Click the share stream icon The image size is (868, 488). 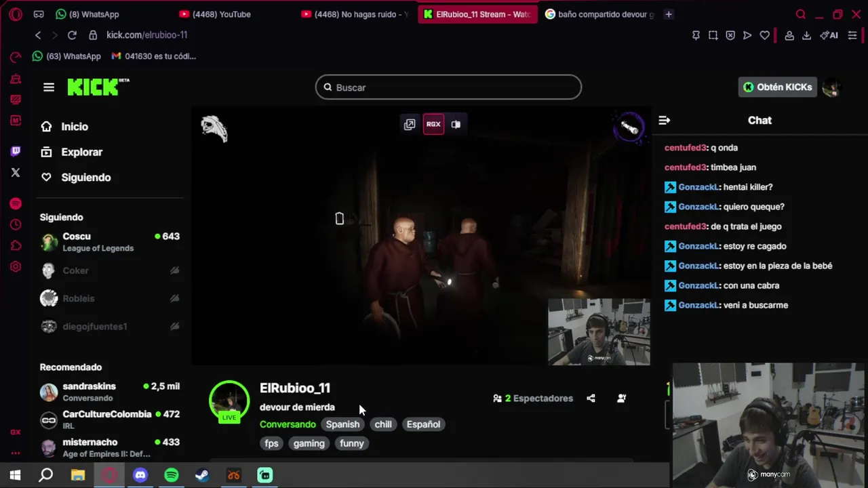[591, 399]
